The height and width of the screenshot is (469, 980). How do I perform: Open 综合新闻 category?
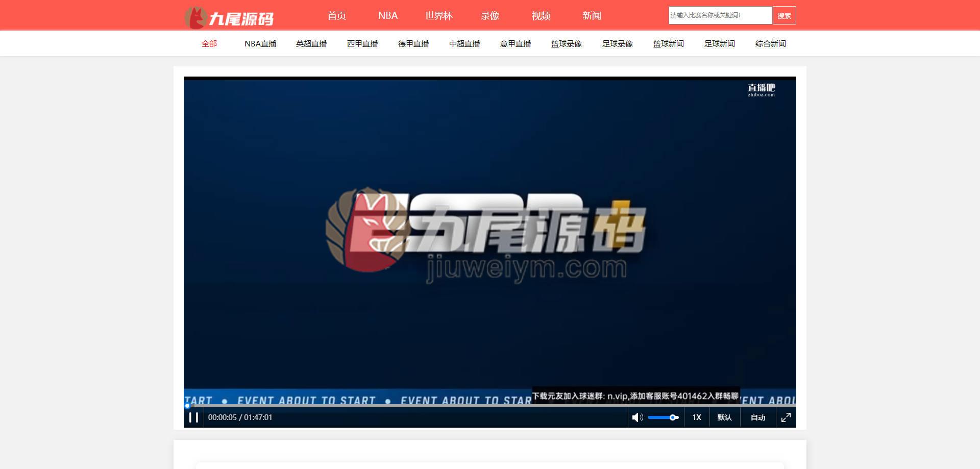pyautogui.click(x=771, y=44)
